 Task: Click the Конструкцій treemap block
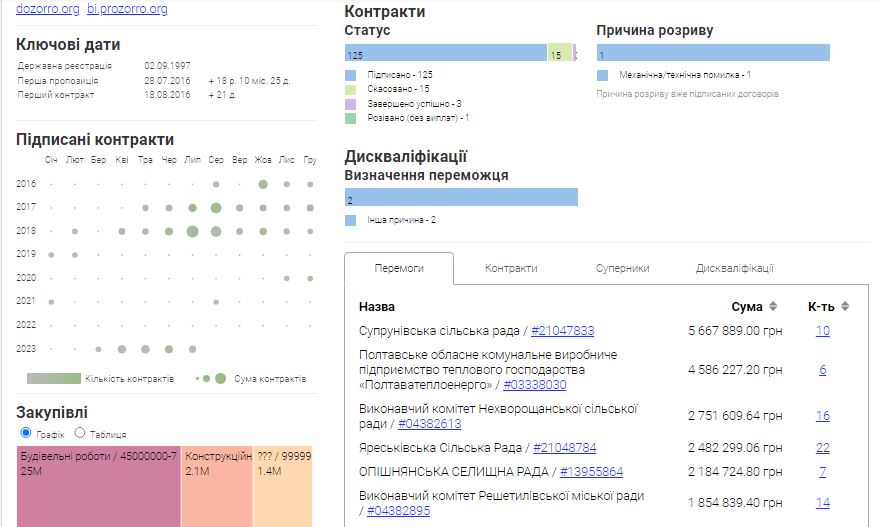click(218, 487)
